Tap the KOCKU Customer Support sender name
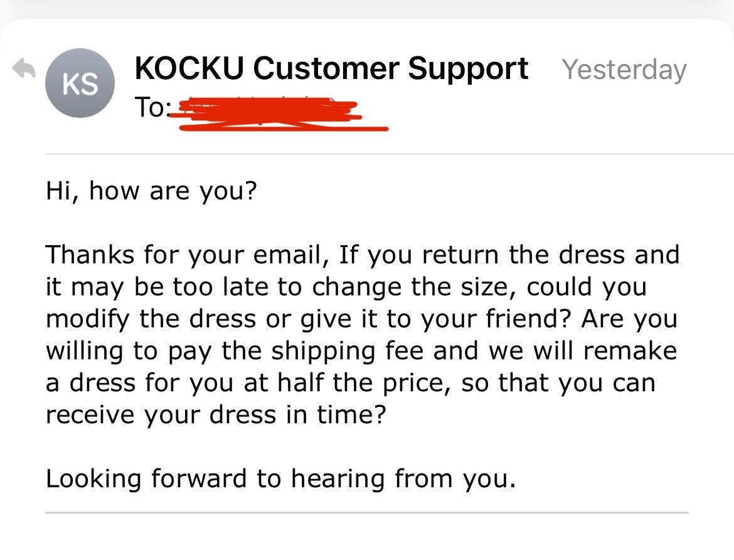Screen dimensions: 734x560 [331, 68]
